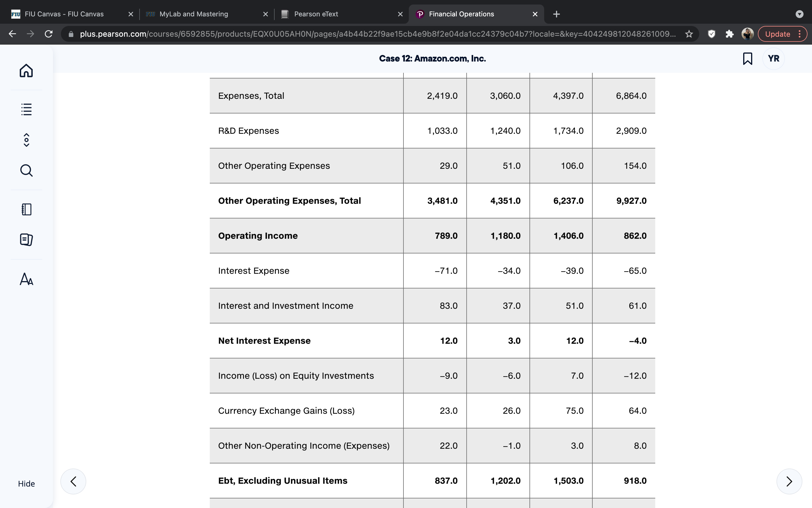This screenshot has height=508, width=812.
Task: Click the 154.0 Other Operating Expenses value
Action: coord(635,166)
